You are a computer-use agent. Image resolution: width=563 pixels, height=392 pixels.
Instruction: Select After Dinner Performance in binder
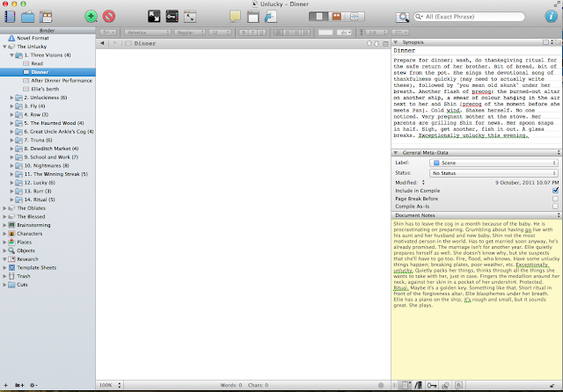(62, 81)
